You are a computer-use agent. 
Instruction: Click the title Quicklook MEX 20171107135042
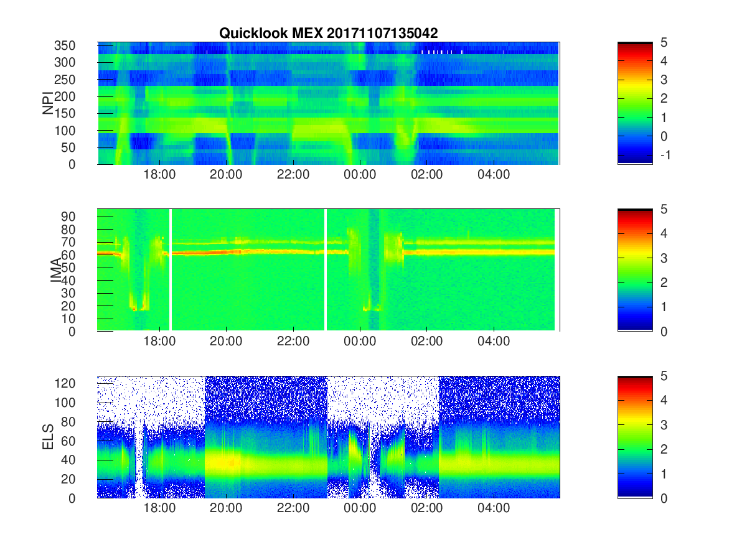click(329, 34)
